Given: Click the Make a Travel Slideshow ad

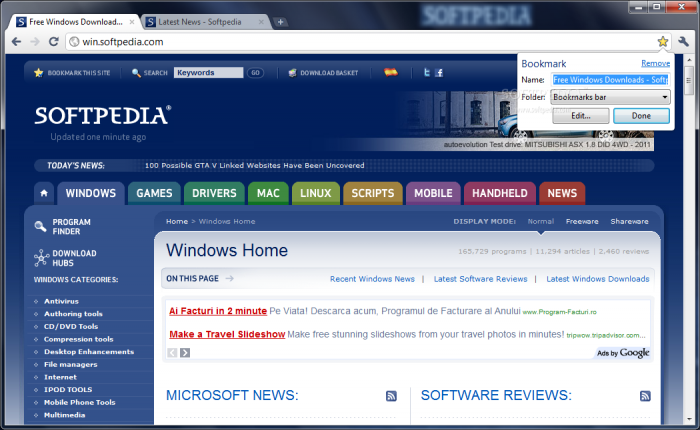Looking at the screenshot, I should point(227,334).
